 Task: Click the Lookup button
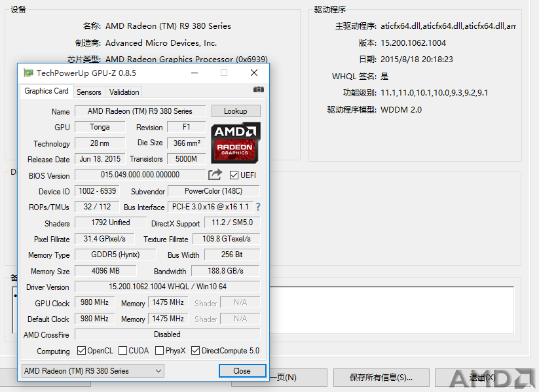click(x=236, y=111)
